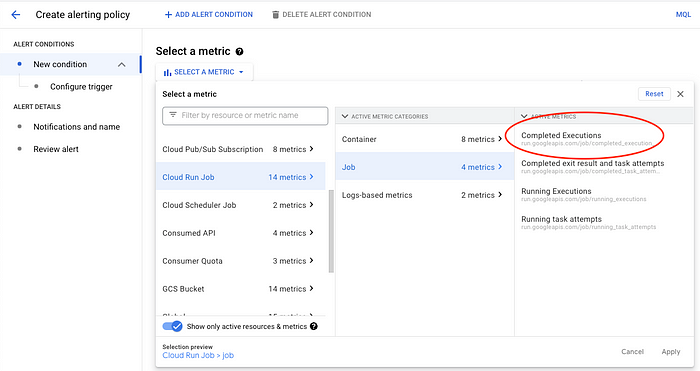This screenshot has height=371, width=700.
Task: Click 4 metrics count for Job category
Action: tap(478, 167)
